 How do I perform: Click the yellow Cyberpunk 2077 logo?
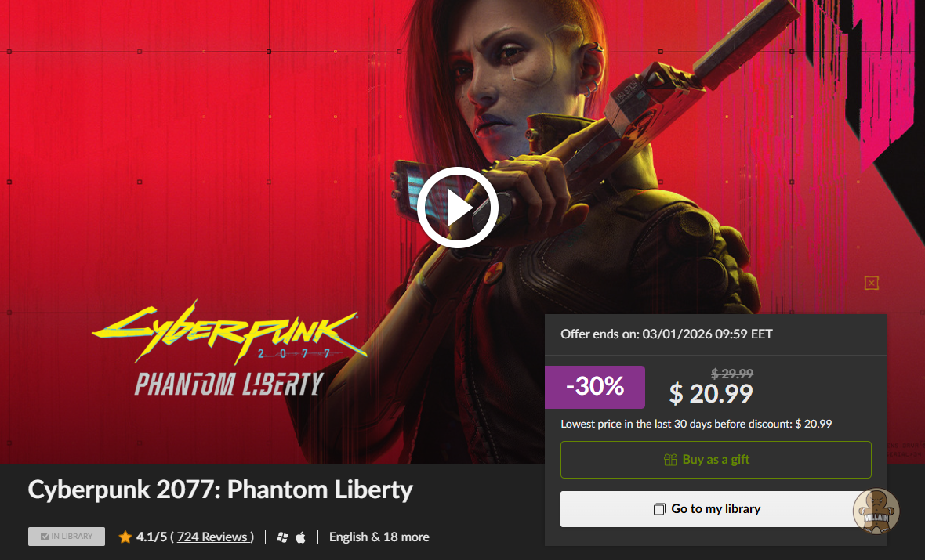[230, 332]
